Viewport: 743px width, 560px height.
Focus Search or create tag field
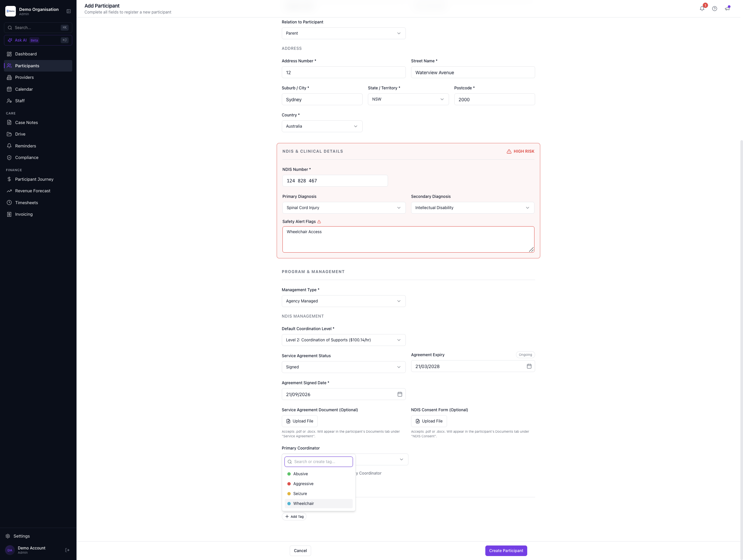(x=318, y=462)
